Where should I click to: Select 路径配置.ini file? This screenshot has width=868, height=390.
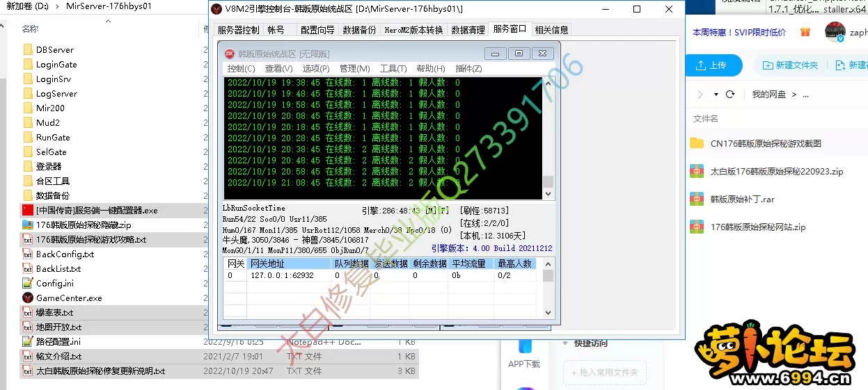tap(58, 342)
